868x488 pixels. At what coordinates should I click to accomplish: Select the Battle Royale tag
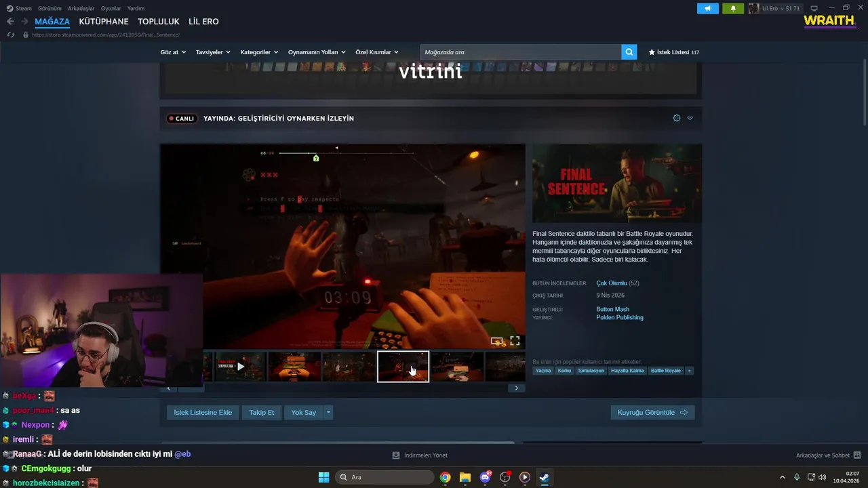(x=666, y=371)
